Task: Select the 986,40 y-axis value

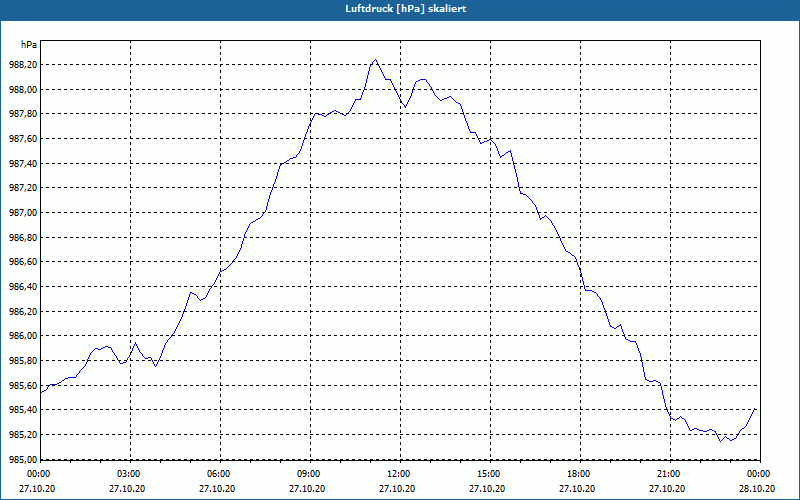Action: (x=23, y=287)
